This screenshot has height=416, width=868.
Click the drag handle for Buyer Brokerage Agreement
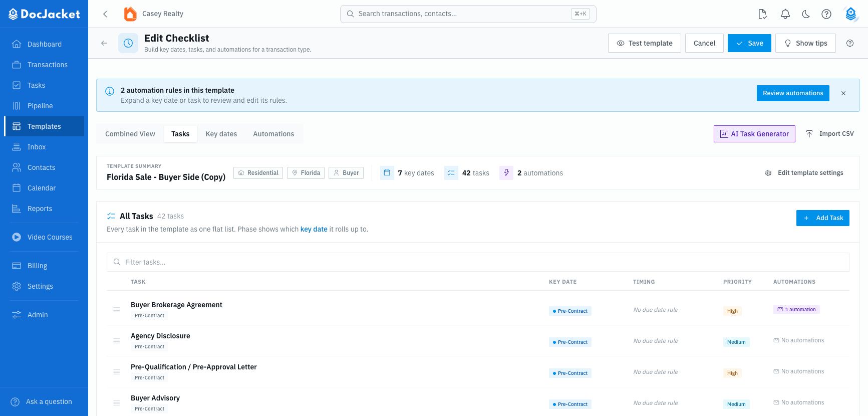click(117, 310)
